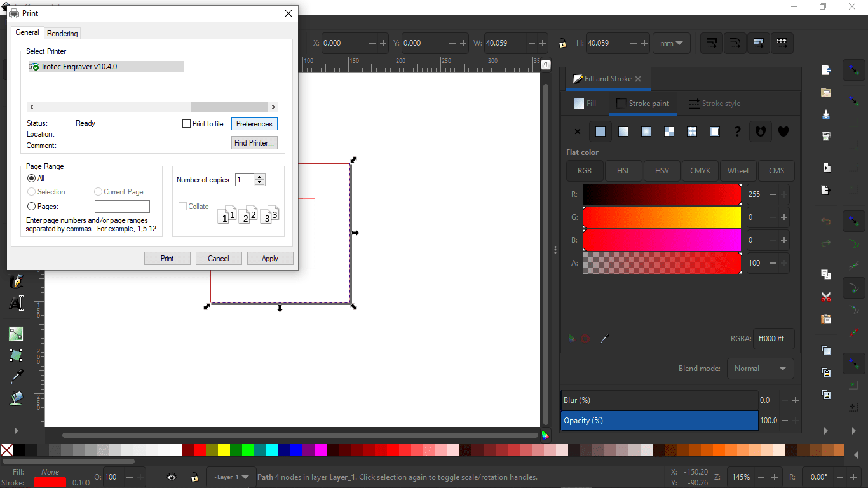The height and width of the screenshot is (488, 868).
Task: Decrease the Red channel value
Action: coord(773,194)
